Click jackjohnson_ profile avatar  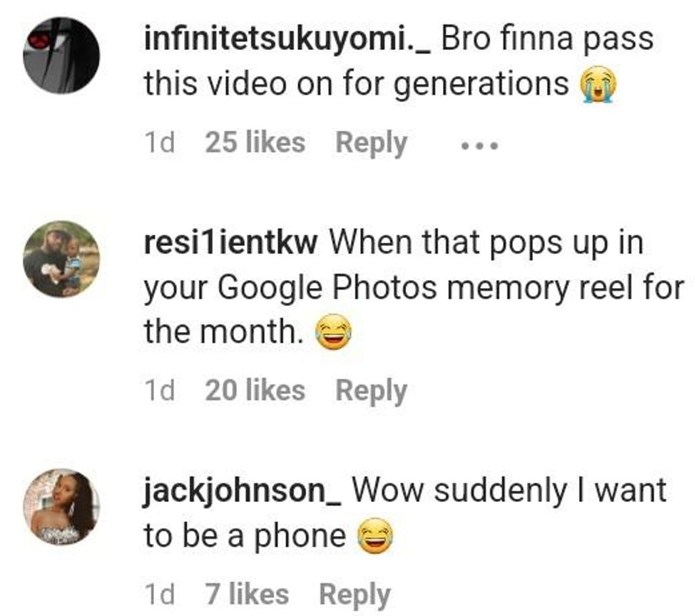coord(61,506)
